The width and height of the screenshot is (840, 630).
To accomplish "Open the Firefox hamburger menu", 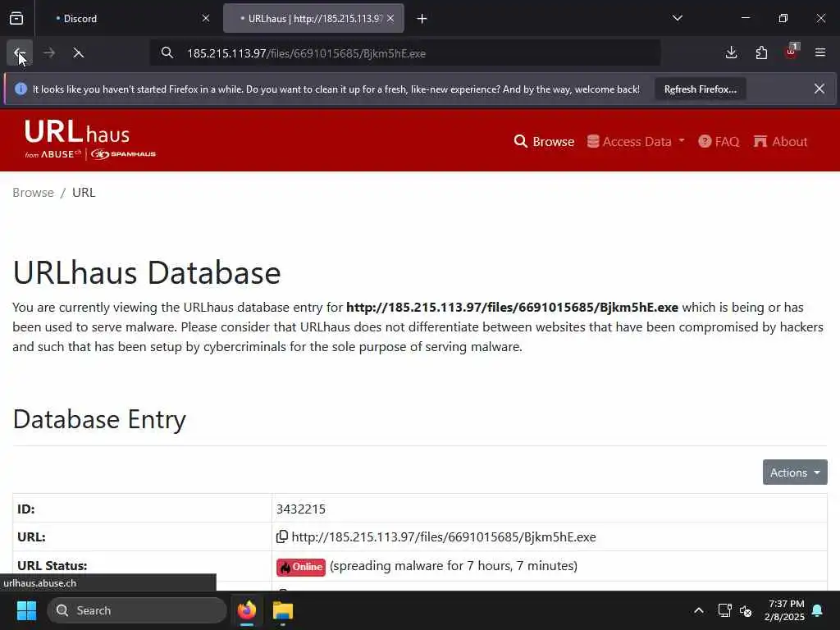I will click(820, 52).
